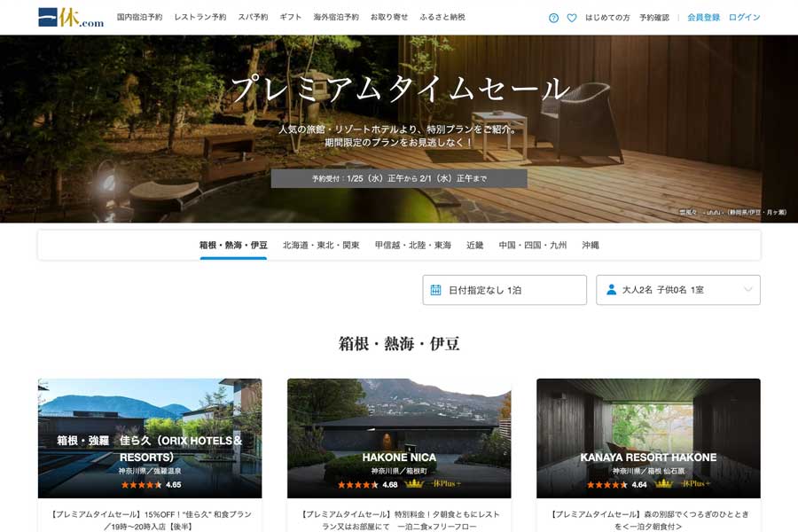798x532 pixels.
Task: Click the ログイン link
Action: 744,18
